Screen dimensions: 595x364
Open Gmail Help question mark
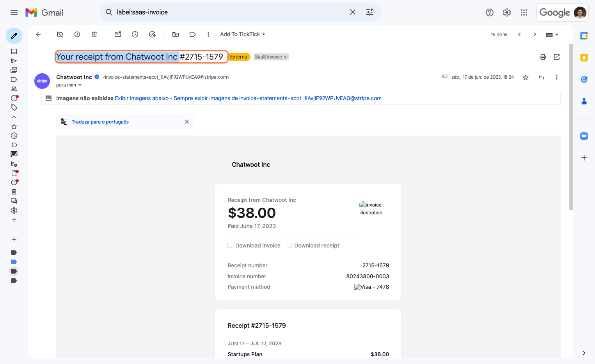[490, 12]
